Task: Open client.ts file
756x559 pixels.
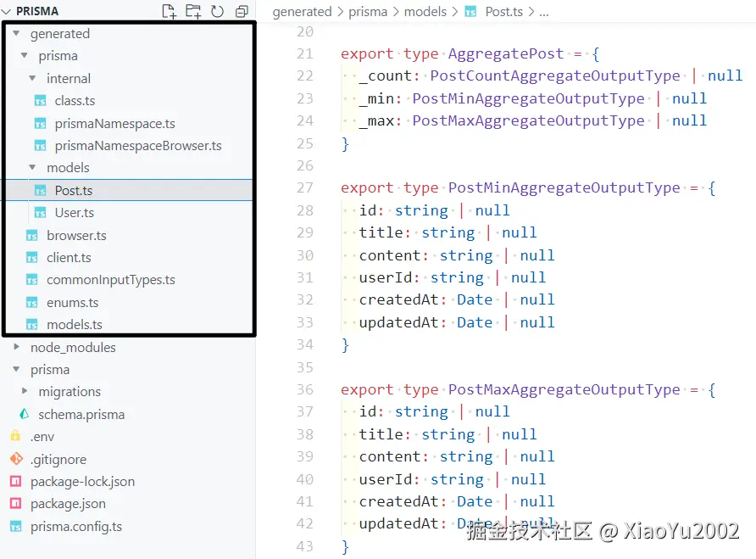Action: [x=69, y=258]
